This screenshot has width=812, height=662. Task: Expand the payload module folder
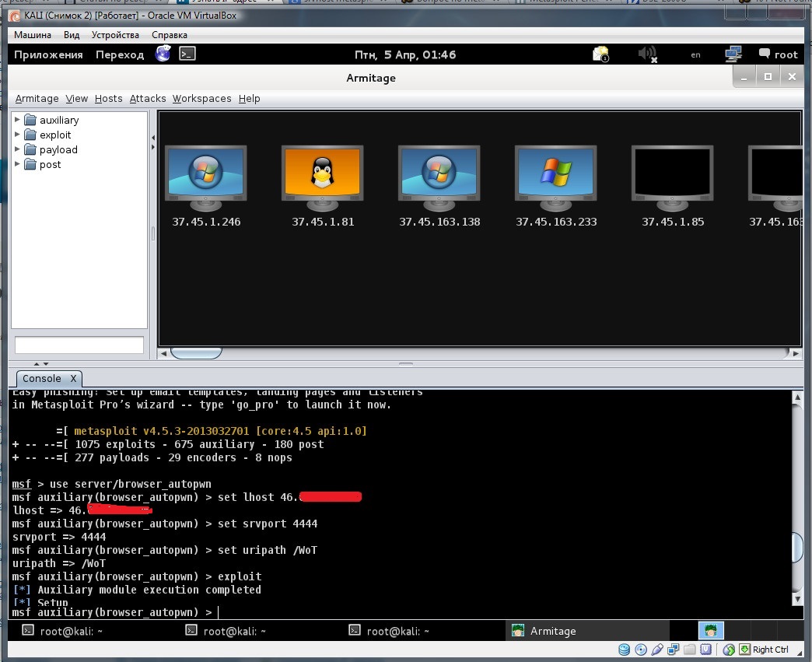point(17,149)
